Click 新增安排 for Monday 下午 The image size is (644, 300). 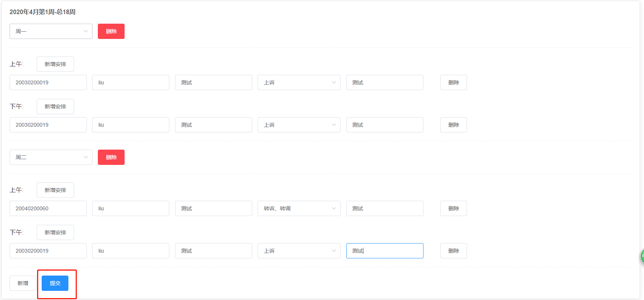pos(55,106)
